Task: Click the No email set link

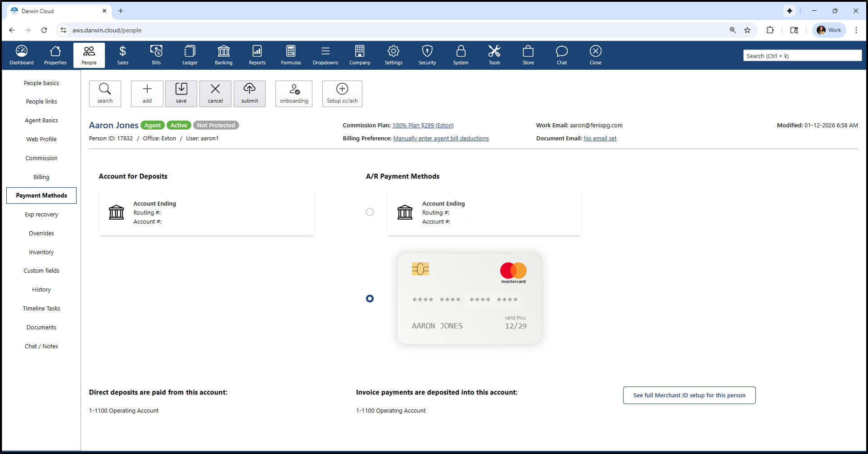Action: 600,139
